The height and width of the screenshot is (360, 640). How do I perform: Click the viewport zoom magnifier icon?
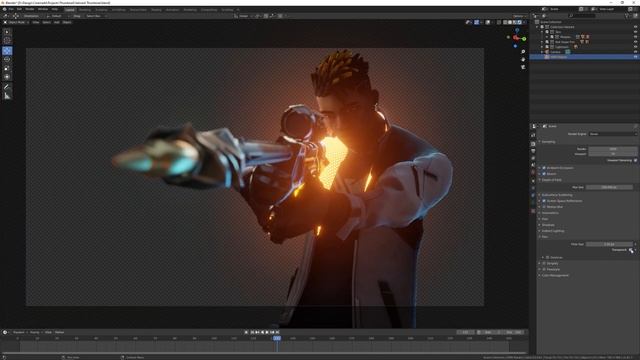(x=523, y=52)
